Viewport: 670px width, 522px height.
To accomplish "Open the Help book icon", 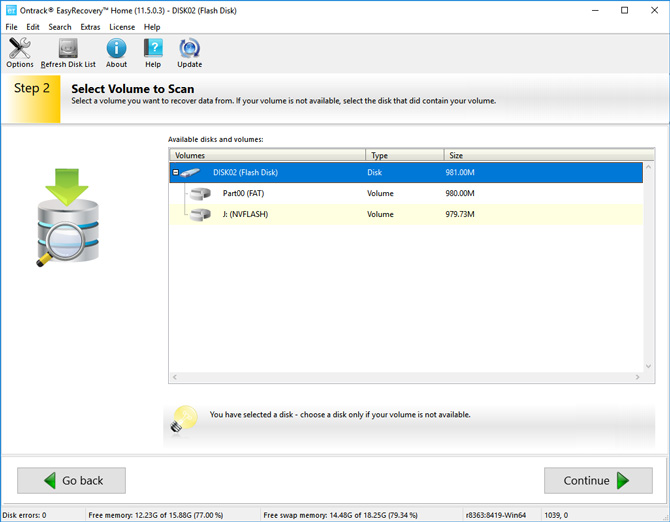I will tap(153, 48).
